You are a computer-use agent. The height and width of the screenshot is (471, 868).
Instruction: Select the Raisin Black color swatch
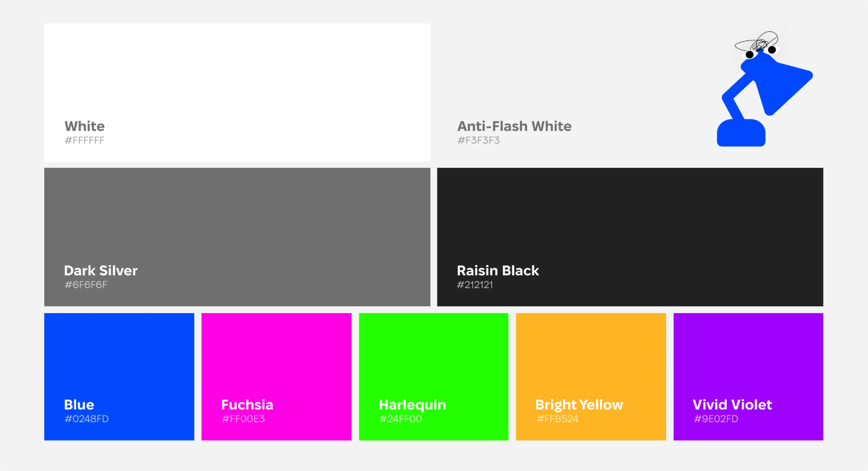630,237
